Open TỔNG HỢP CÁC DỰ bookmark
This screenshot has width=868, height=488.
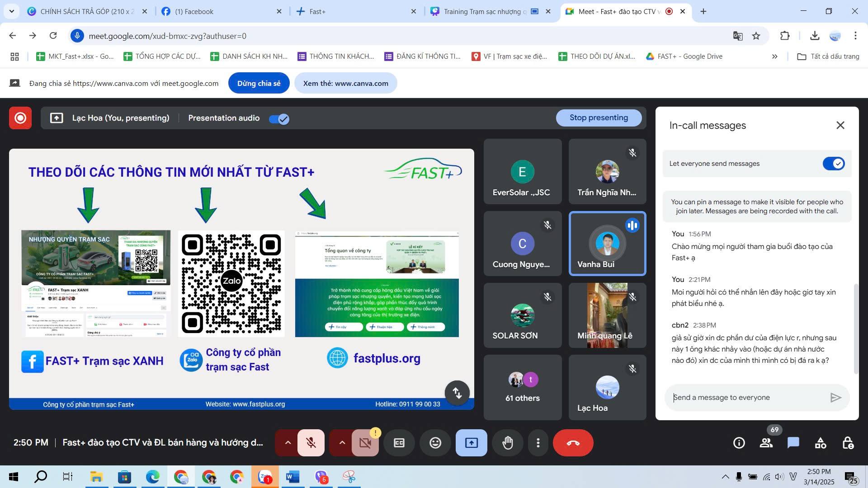(162, 56)
